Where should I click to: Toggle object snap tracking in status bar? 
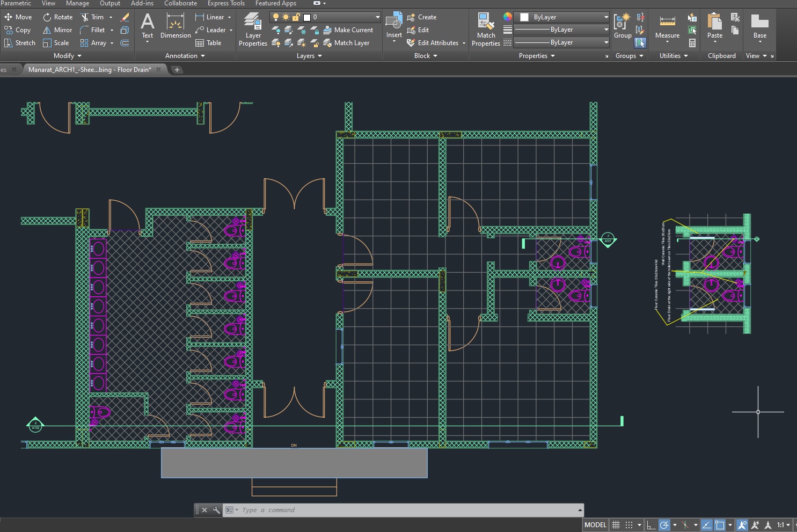point(707,525)
